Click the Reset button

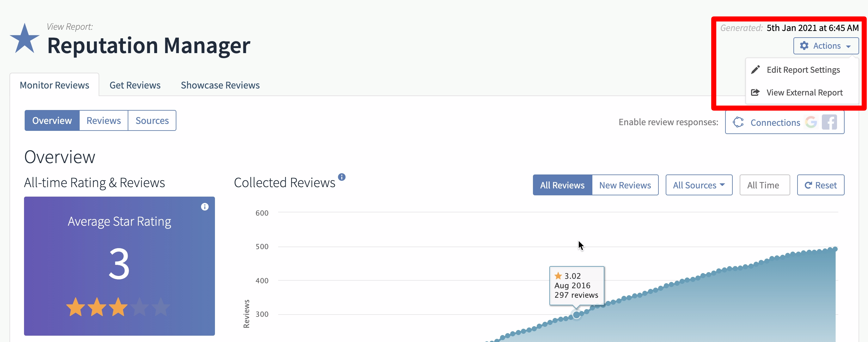point(821,185)
